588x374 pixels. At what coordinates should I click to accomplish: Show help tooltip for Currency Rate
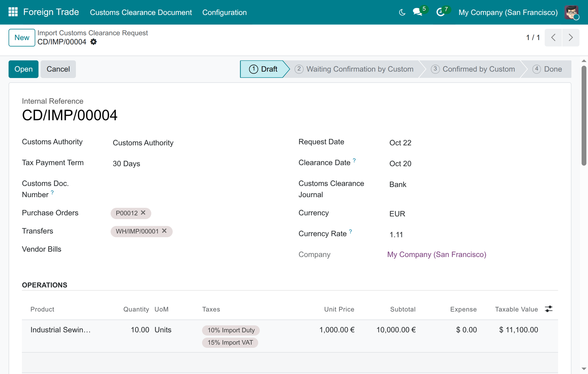tap(351, 231)
